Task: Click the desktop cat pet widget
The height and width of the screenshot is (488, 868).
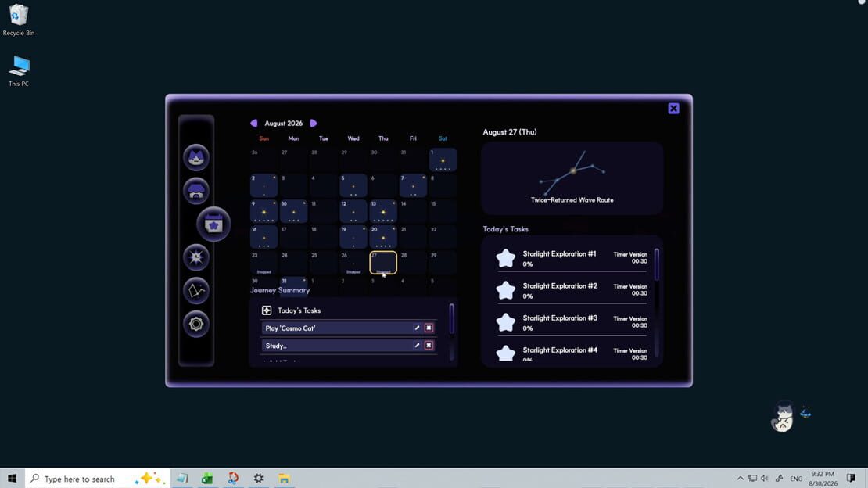Action: click(x=784, y=417)
